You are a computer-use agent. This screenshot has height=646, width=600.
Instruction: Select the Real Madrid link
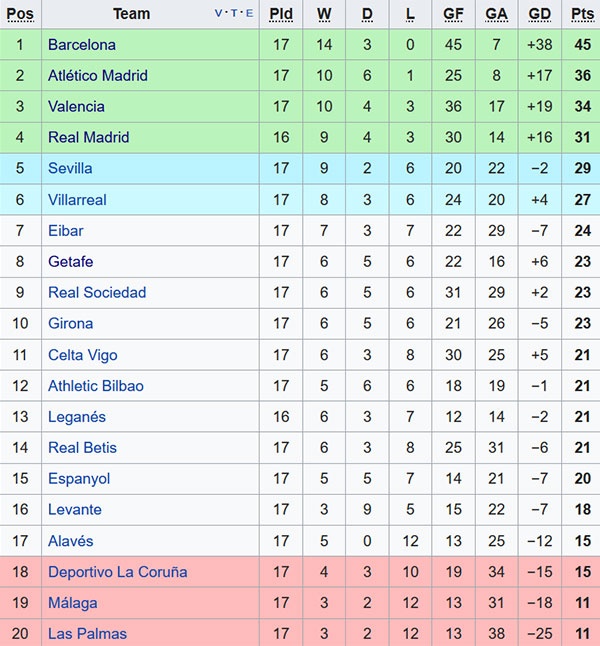point(88,138)
